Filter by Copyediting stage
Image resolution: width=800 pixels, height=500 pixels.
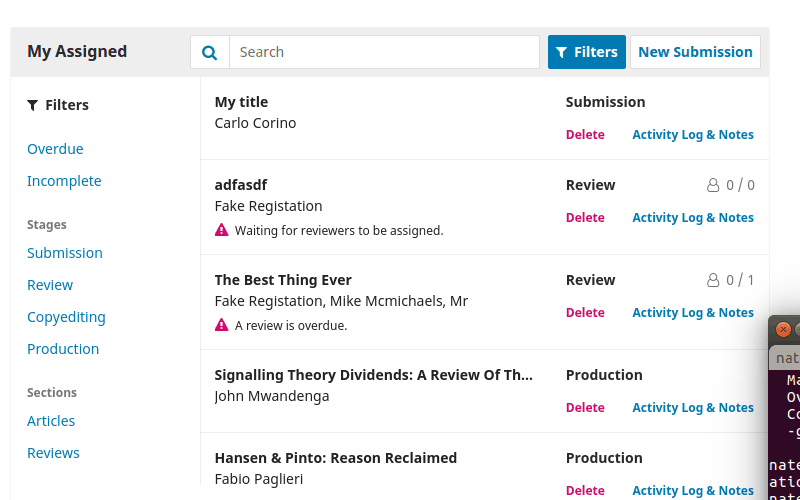point(66,317)
